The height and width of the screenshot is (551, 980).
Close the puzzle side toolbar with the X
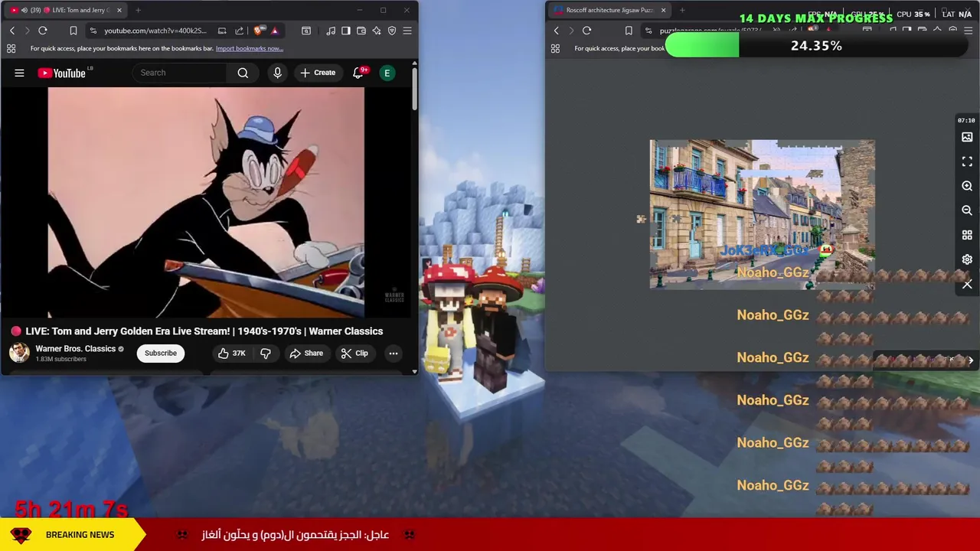(x=967, y=285)
